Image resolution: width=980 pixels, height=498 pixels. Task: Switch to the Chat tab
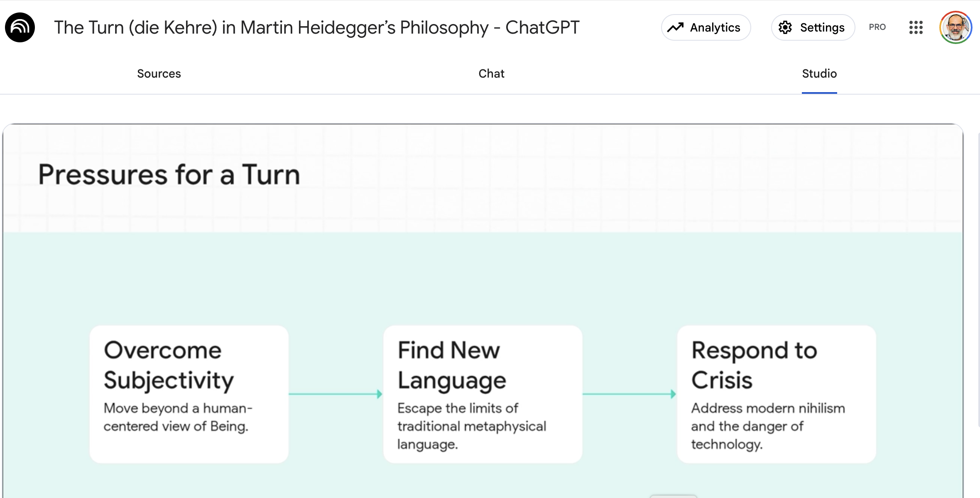click(491, 73)
